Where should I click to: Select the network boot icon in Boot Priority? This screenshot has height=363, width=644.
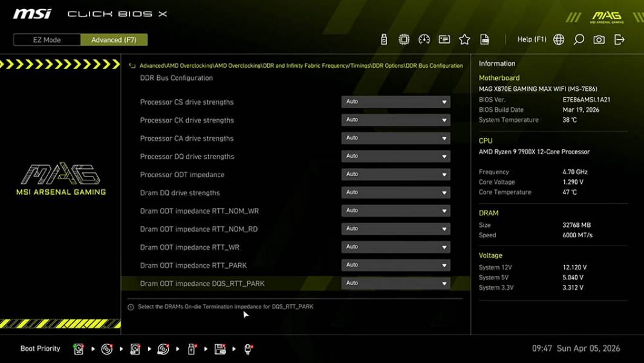point(247,348)
